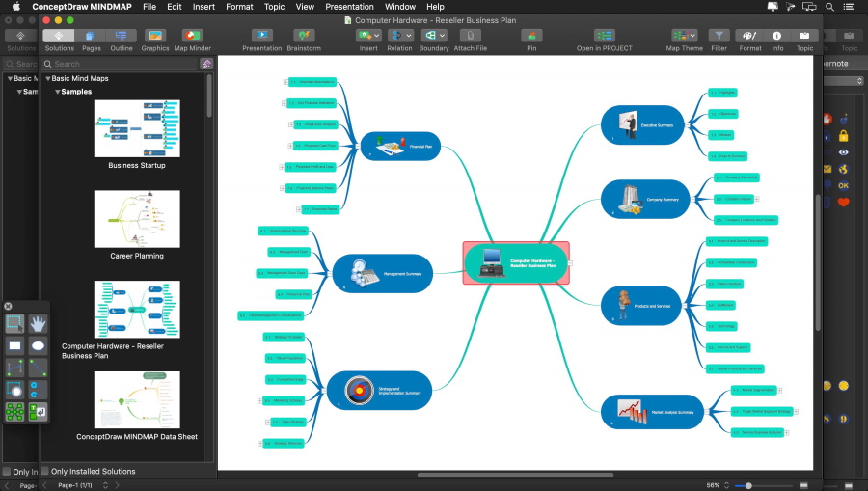Screen dimensions: 868x491
Task: Click the Insert topic toolbar icon
Action: tap(365, 36)
